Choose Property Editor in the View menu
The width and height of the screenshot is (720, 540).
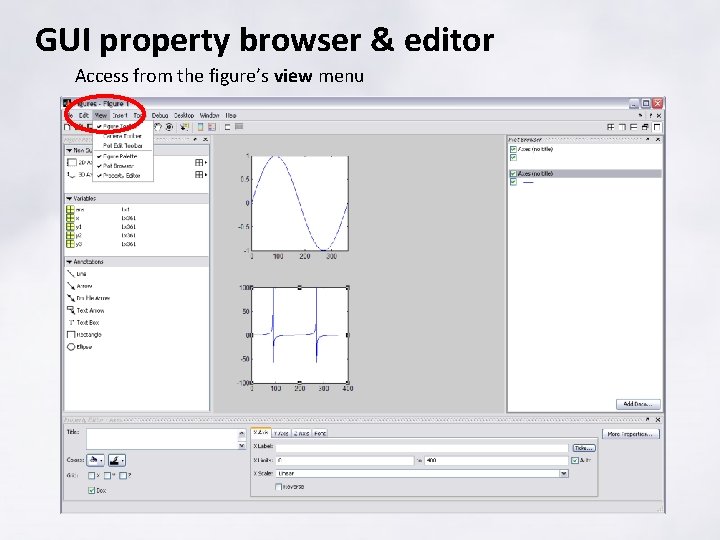[x=123, y=176]
